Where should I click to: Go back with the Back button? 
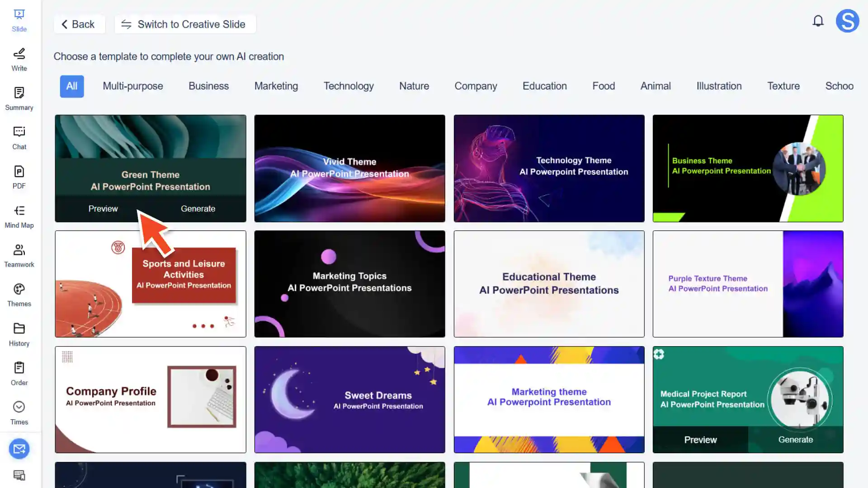pos(79,24)
